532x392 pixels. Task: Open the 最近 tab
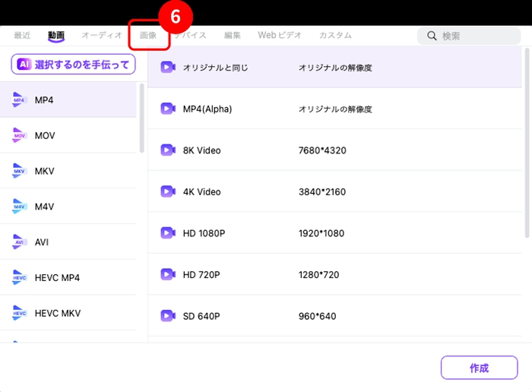[23, 36]
